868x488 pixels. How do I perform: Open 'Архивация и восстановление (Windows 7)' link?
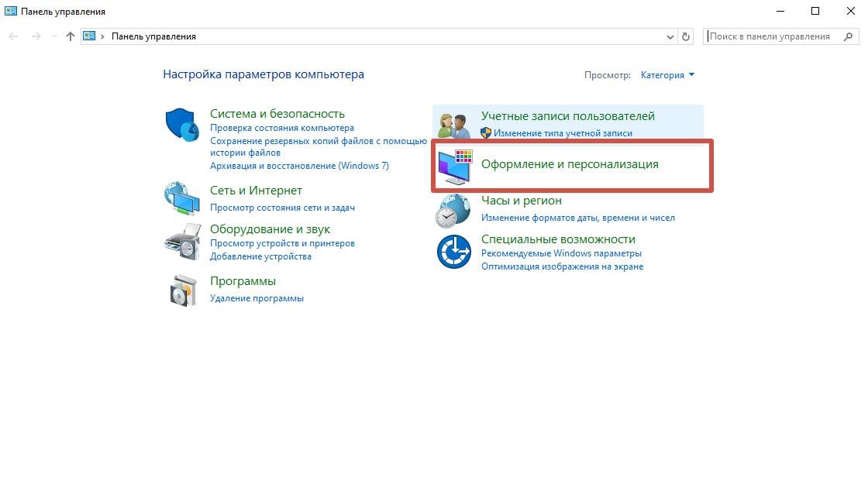pos(299,166)
